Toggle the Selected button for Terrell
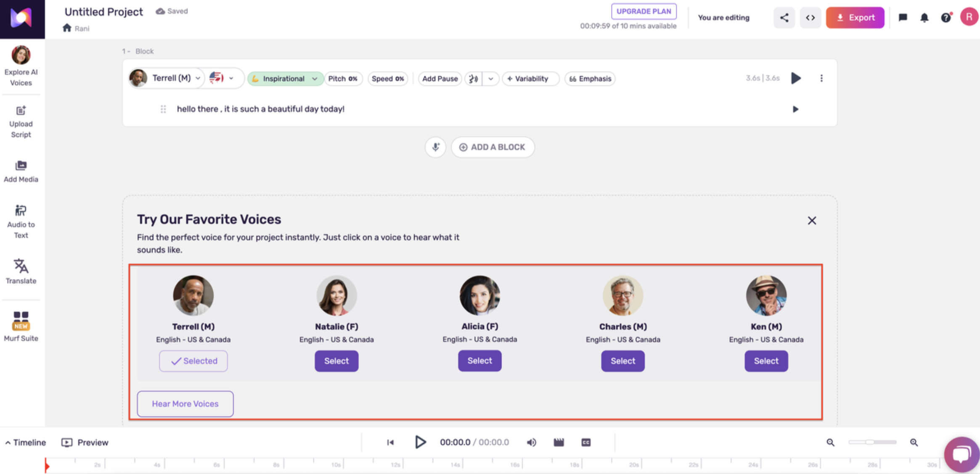Screen dimensions: 980x474 [x=193, y=361]
